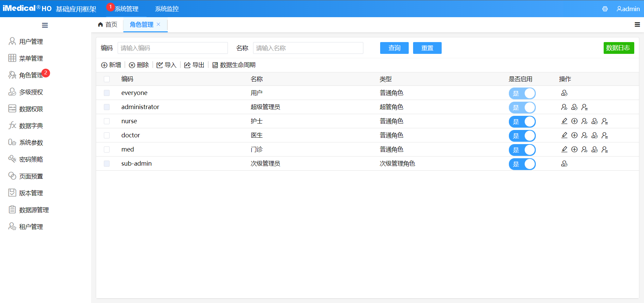Image resolution: width=644 pixels, height=303 pixels.
Task: Open the top-right hamburger menu
Action: point(637,25)
